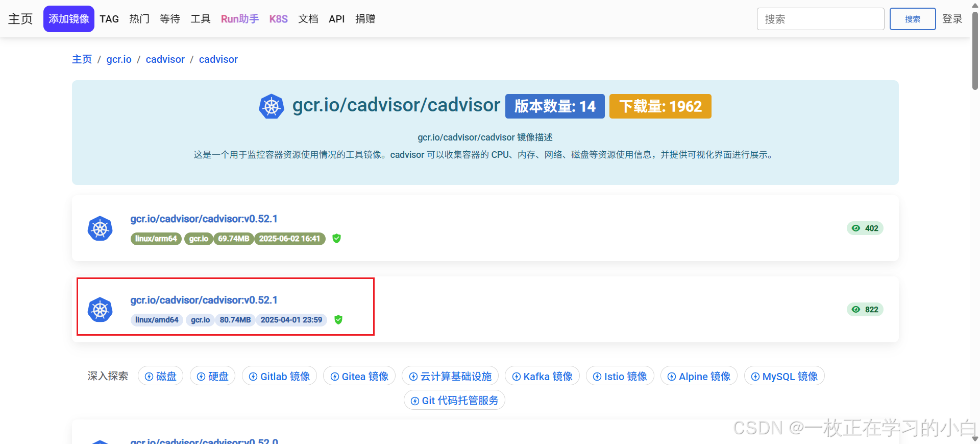Open the K8S menu item

(279, 19)
